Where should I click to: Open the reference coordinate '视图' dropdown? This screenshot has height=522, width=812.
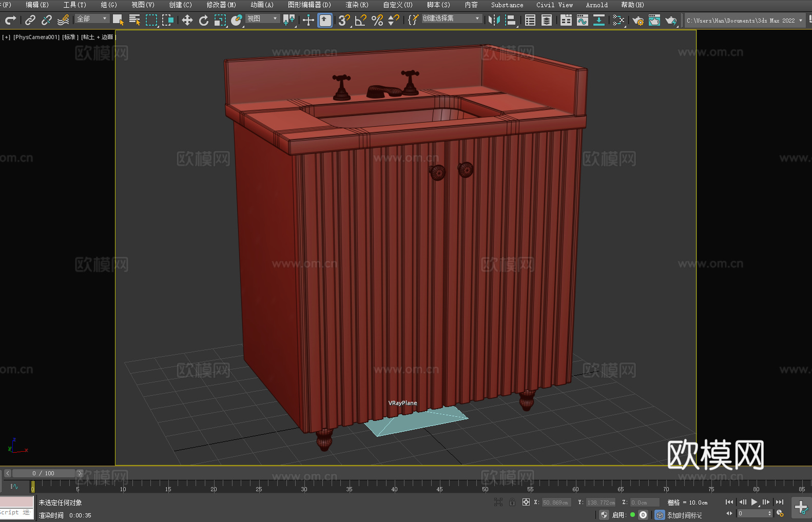262,18
